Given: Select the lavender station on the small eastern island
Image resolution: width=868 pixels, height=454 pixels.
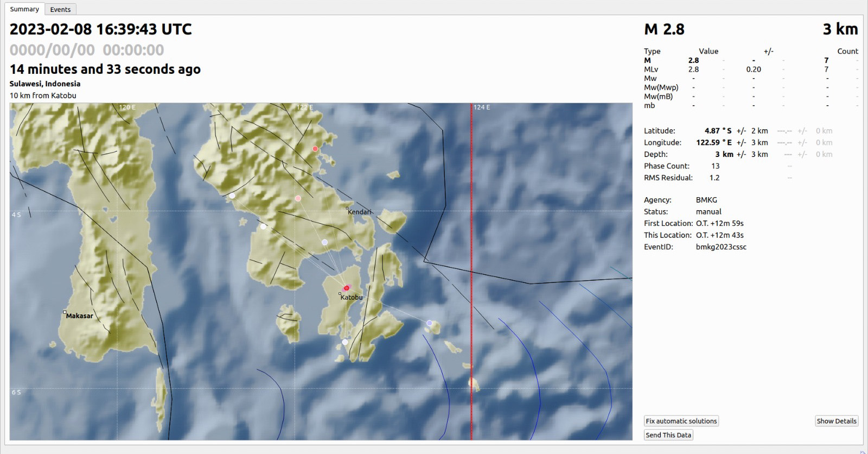Looking at the screenshot, I should [x=430, y=323].
